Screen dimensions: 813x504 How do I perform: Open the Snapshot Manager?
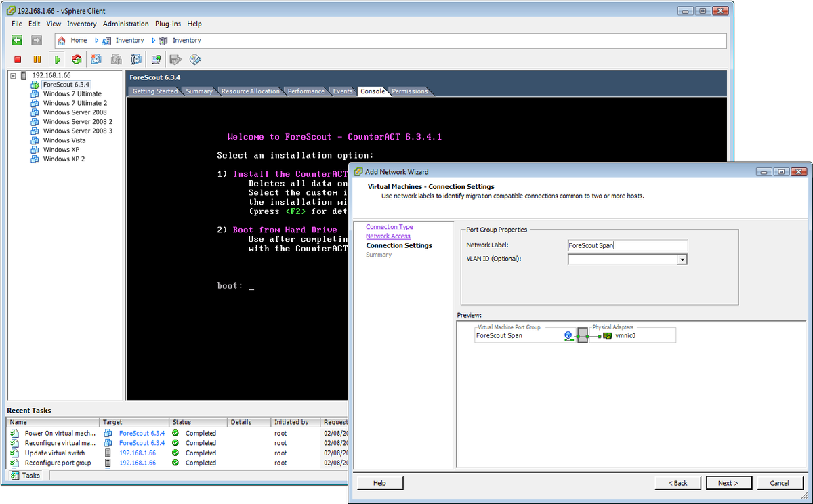pos(135,59)
